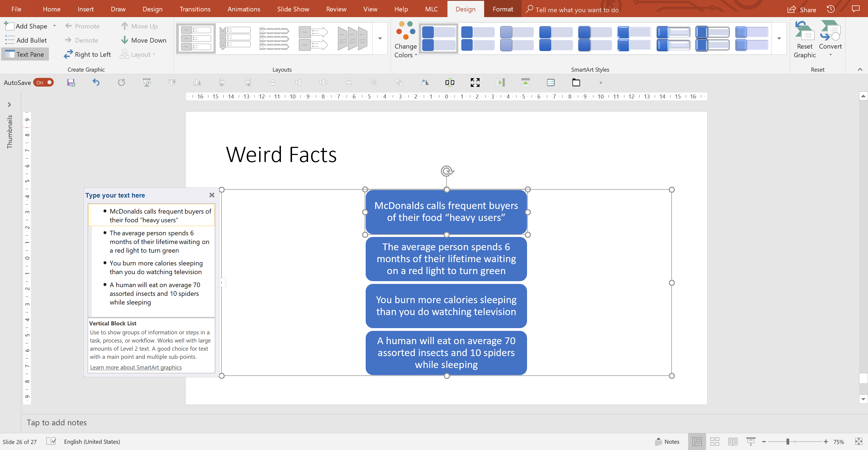
Task: Click the Share button
Action: tap(802, 9)
